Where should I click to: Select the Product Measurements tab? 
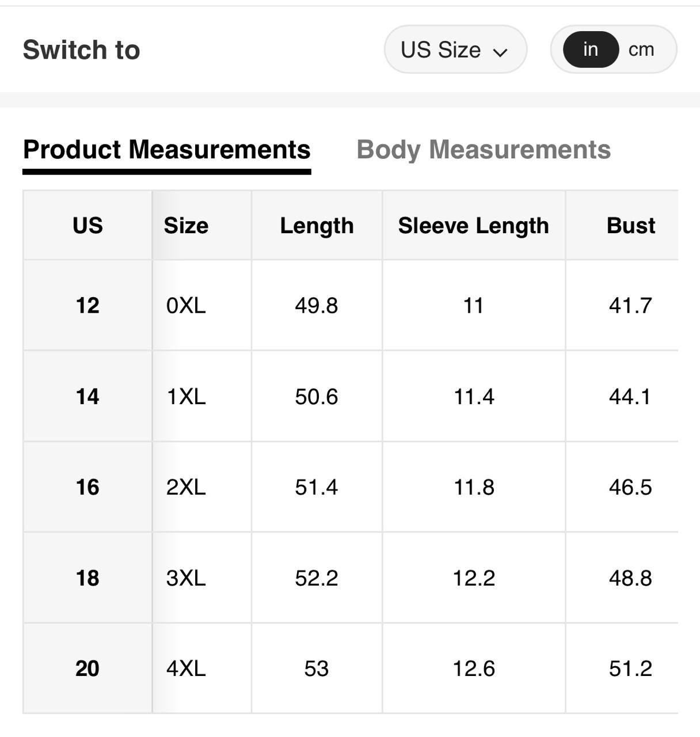[166, 150]
